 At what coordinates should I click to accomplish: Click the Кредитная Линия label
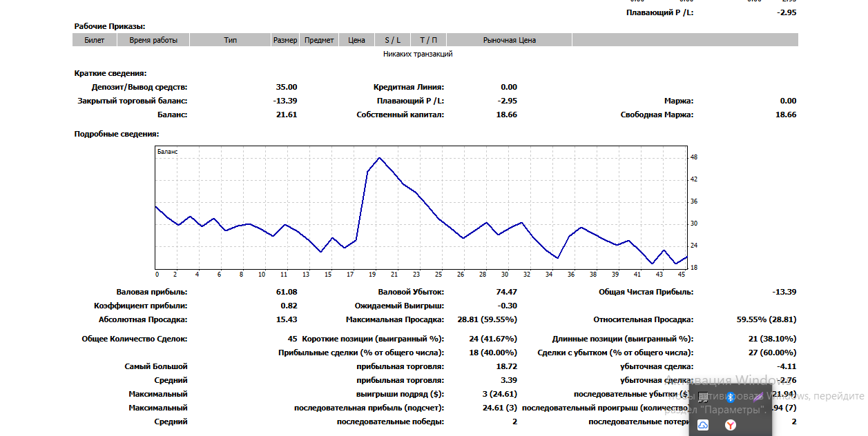(x=409, y=87)
